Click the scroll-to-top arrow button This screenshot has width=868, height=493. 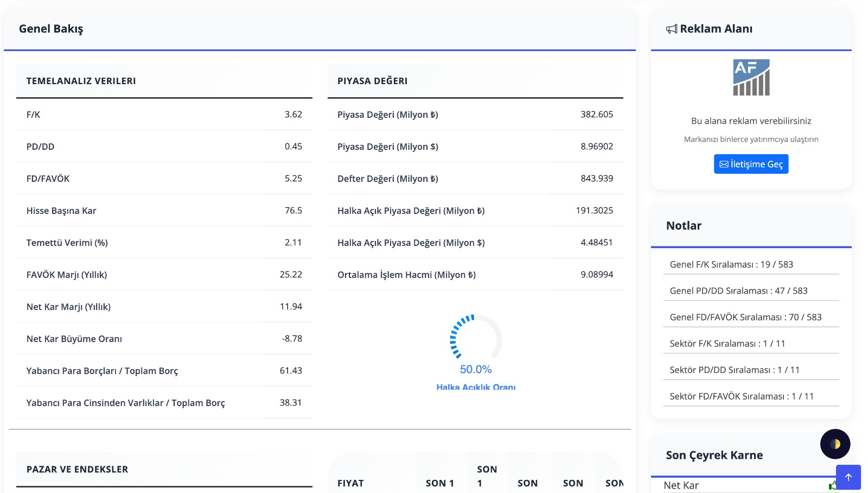[x=848, y=477]
